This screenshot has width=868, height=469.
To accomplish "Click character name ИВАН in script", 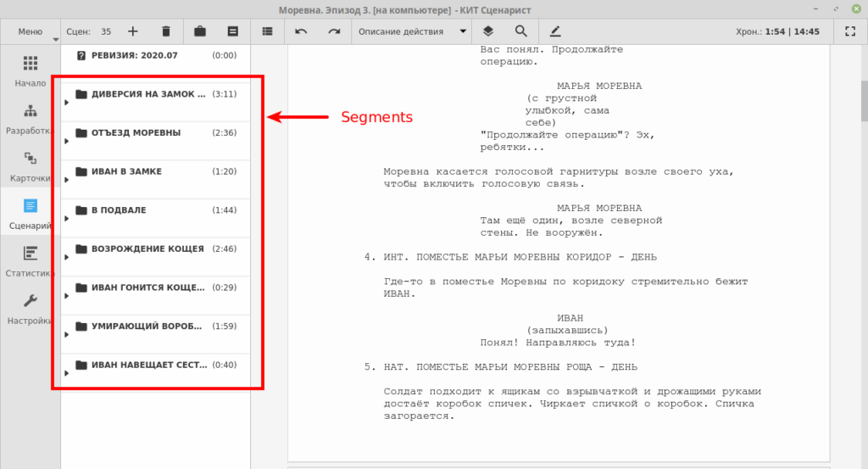I will pos(570,318).
